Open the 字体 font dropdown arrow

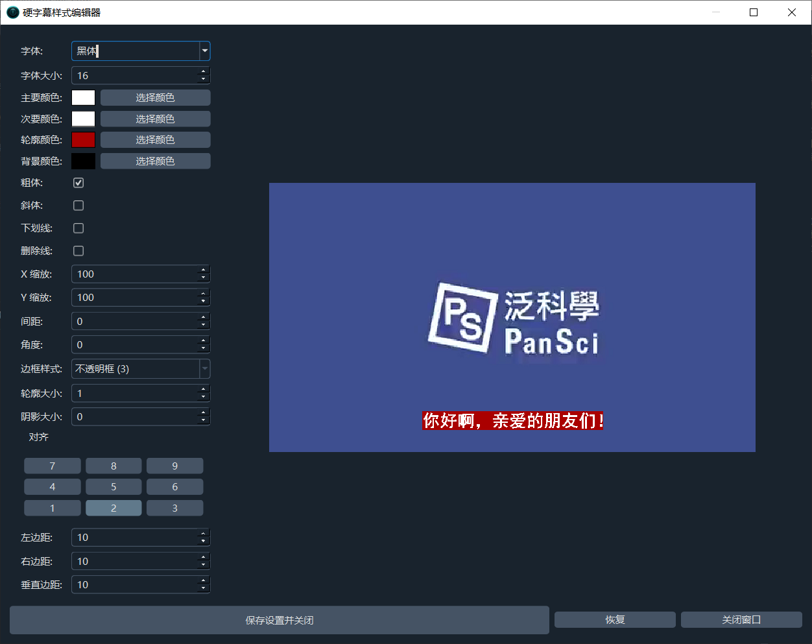point(205,51)
